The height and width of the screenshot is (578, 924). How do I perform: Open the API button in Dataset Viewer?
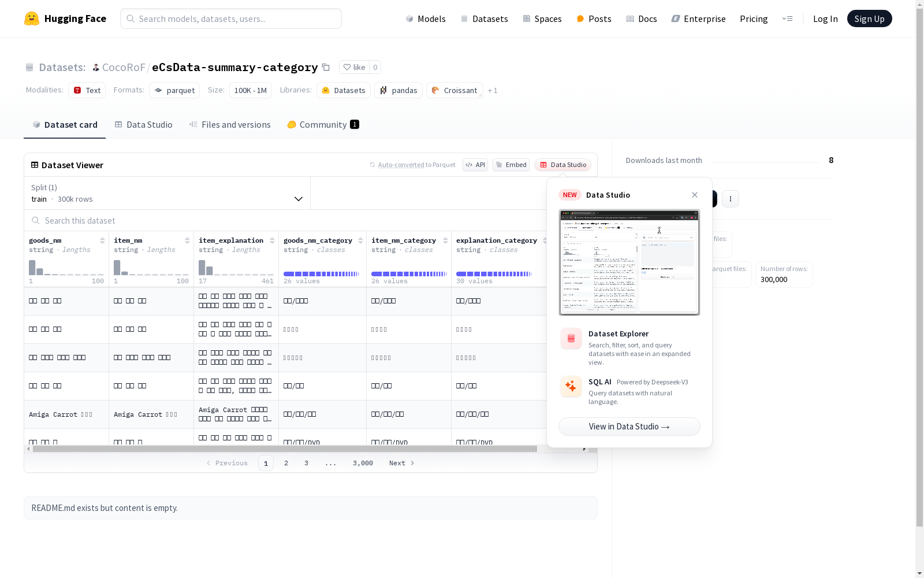[475, 165]
